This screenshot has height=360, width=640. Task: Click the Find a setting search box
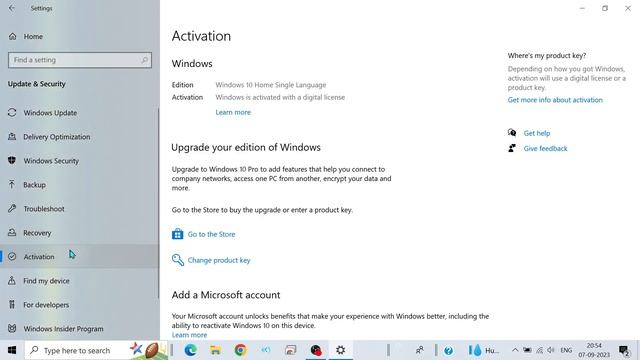80,60
